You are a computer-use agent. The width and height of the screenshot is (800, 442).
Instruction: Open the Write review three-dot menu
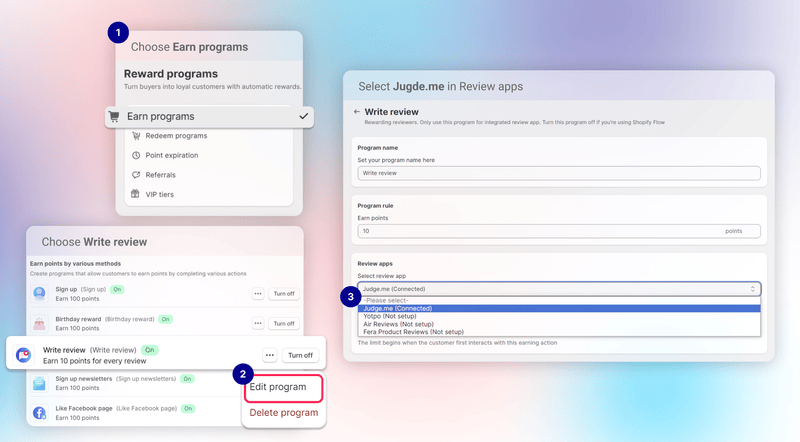tap(270, 355)
